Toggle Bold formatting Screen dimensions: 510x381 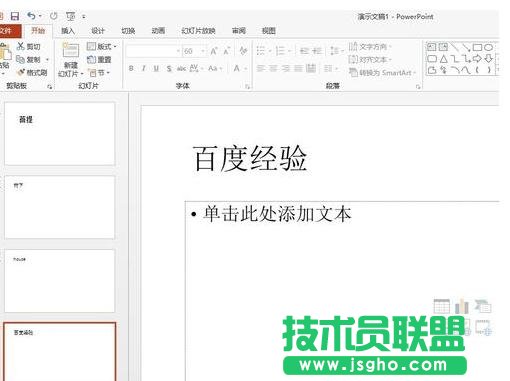coord(131,69)
